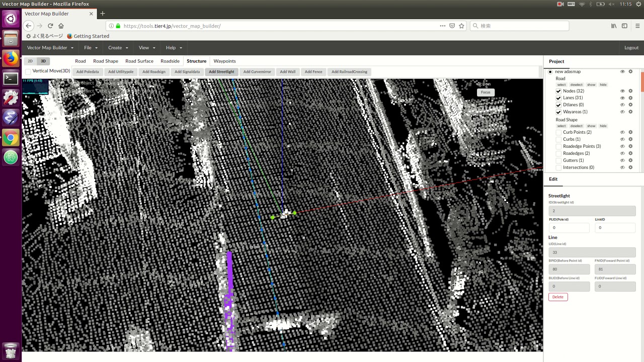Open Firefox from the Ubuntu dock
644x362 pixels.
coord(11,59)
